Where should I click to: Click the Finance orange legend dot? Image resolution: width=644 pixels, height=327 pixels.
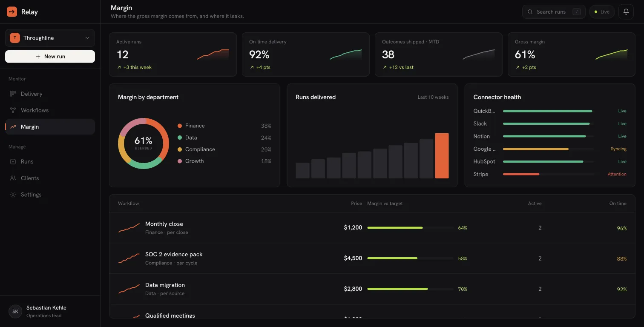(180, 126)
